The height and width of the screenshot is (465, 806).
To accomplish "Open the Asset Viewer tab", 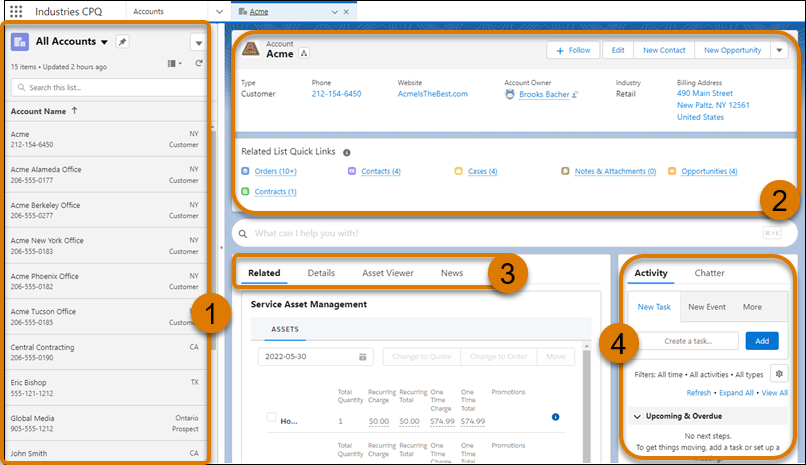I will (388, 273).
